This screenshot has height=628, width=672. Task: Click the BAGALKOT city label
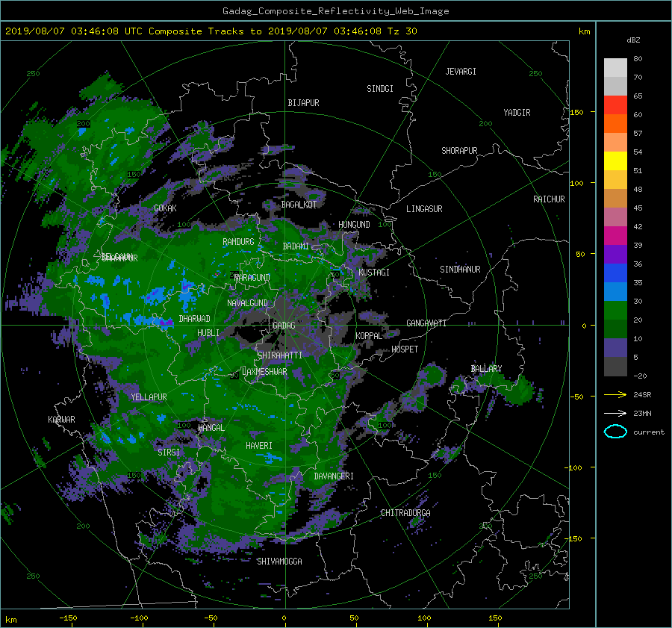click(299, 205)
